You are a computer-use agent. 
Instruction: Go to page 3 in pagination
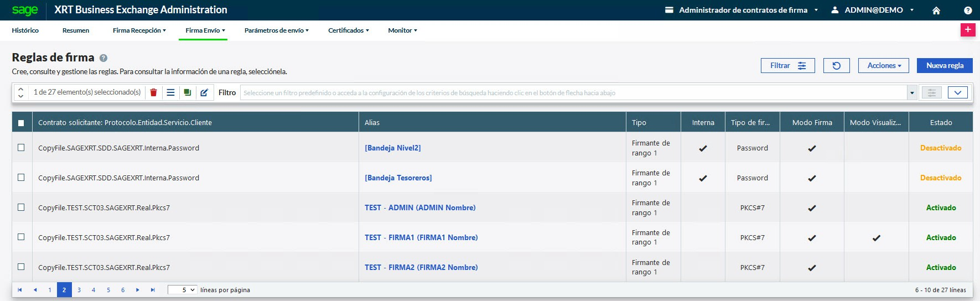tap(79, 290)
